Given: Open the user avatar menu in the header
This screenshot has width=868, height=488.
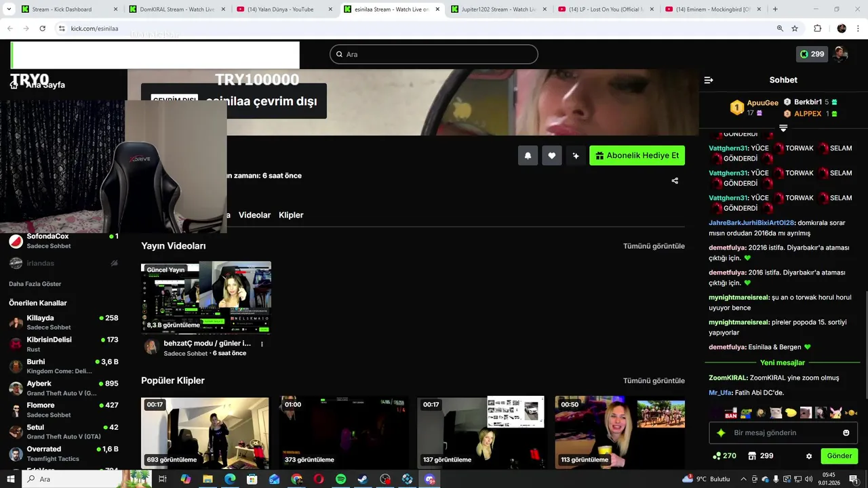Looking at the screenshot, I should (840, 54).
